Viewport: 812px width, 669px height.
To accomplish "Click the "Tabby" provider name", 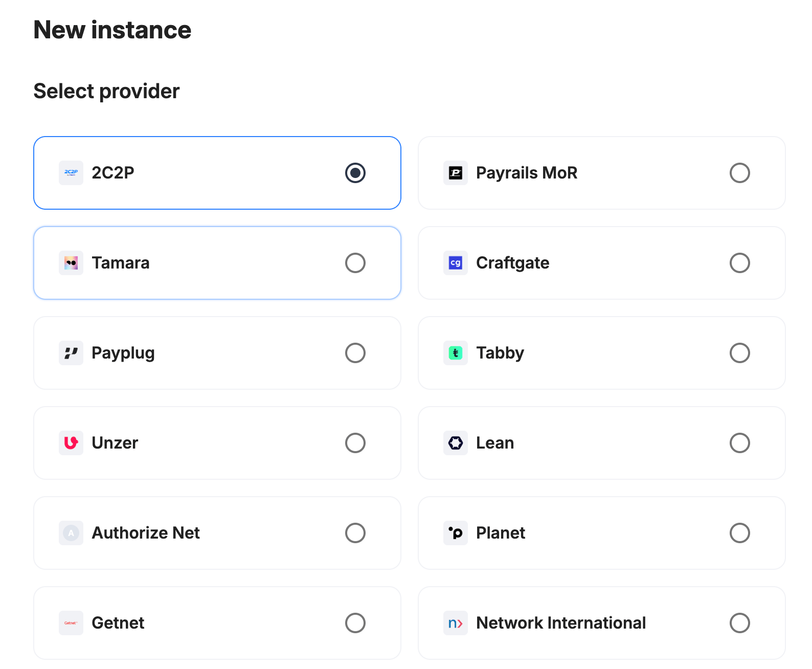I will tap(500, 353).
